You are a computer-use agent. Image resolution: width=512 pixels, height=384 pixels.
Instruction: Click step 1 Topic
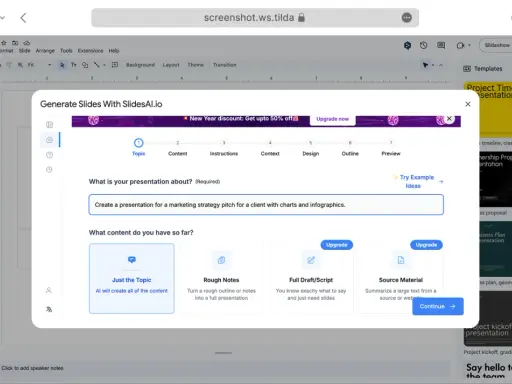coord(139,148)
